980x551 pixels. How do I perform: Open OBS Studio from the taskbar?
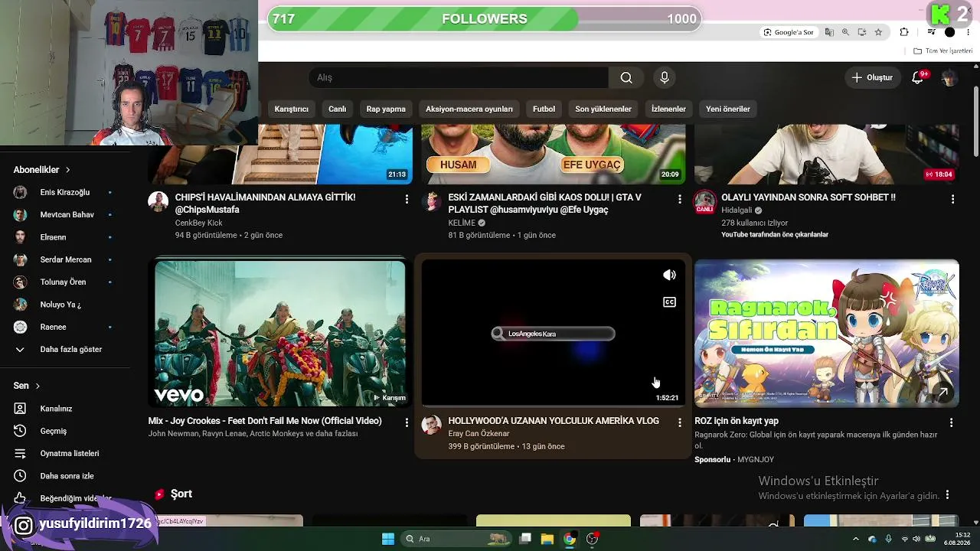pyautogui.click(x=592, y=539)
